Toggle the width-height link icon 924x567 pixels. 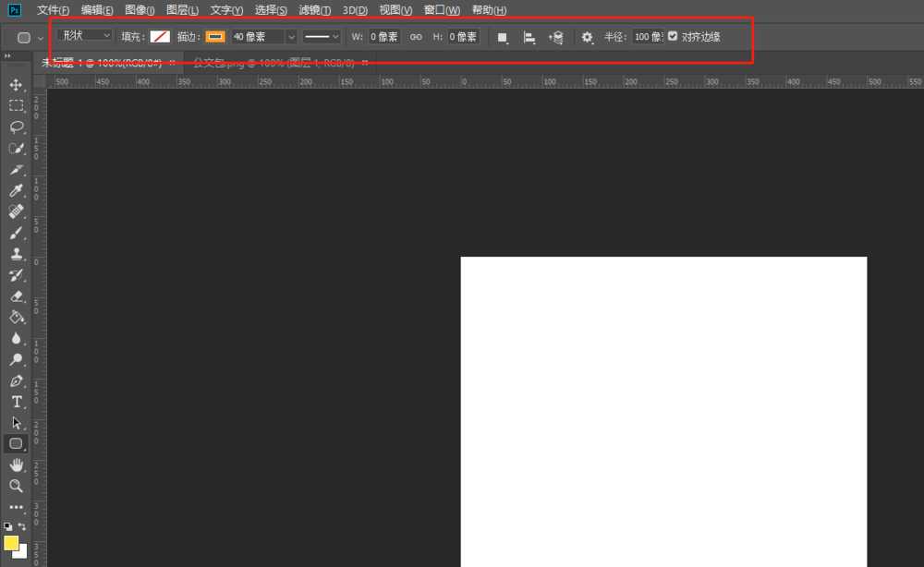416,37
